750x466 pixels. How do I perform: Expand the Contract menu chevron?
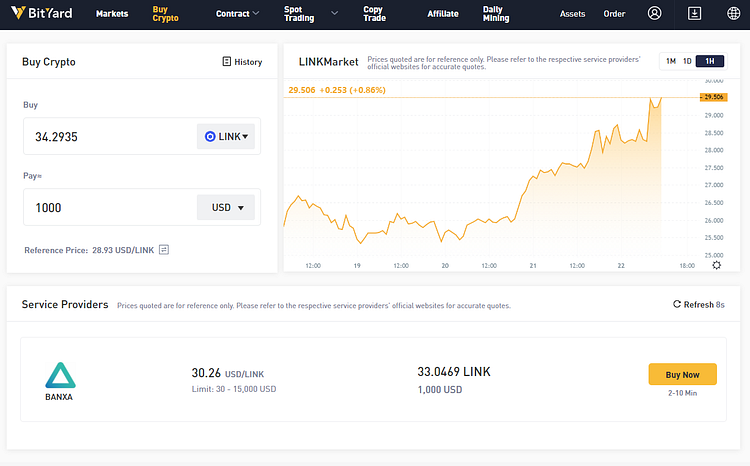(x=256, y=13)
